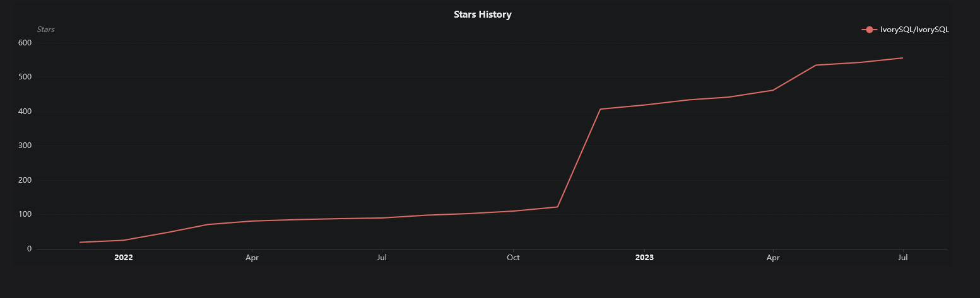
Task: Click the red legend marker icon
Action: pyautogui.click(x=870, y=30)
